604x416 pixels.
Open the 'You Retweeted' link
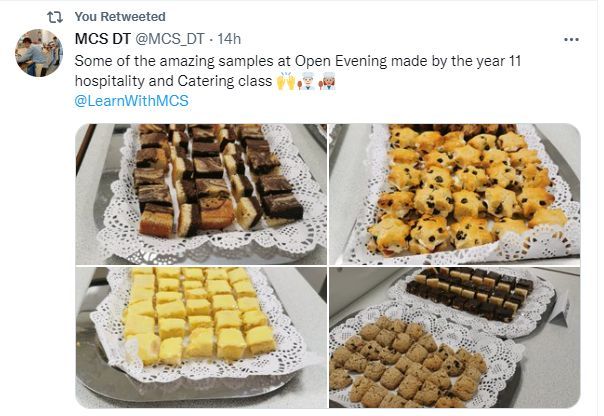pos(120,17)
